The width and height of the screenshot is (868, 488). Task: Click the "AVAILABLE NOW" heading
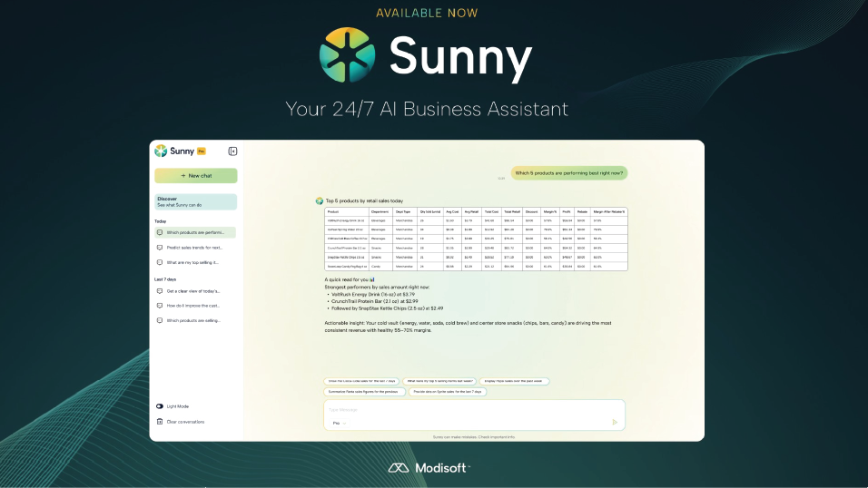pos(427,13)
